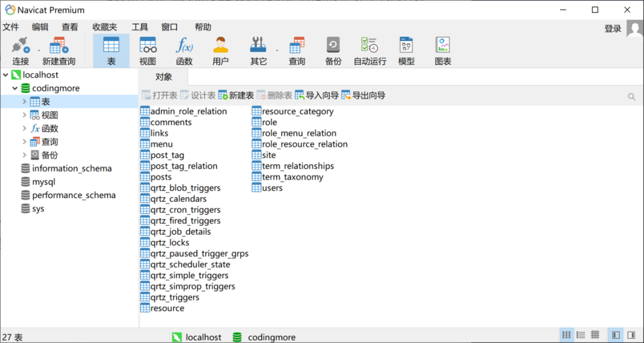Image resolution: width=644 pixels, height=343 pixels.
Task: Click the 打开表 button
Action: coord(159,96)
